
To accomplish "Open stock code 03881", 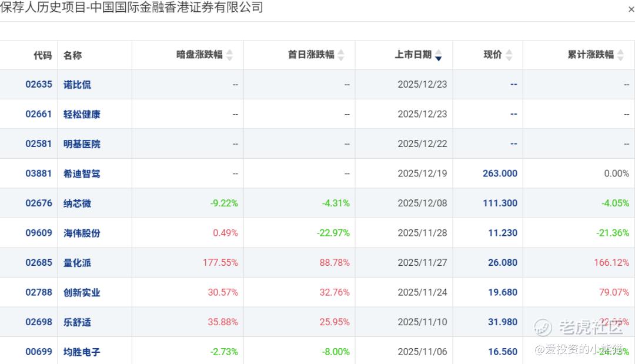I will coord(39,173).
